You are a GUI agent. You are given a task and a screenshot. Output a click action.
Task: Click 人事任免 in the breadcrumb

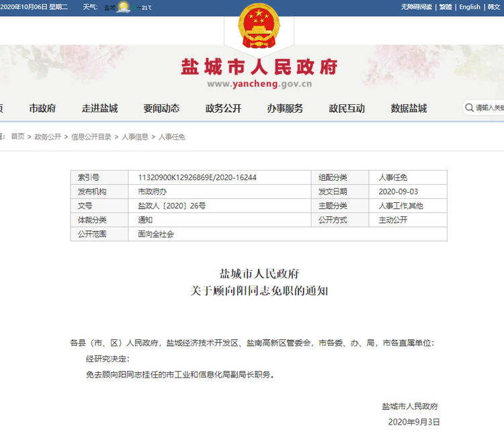click(x=171, y=137)
